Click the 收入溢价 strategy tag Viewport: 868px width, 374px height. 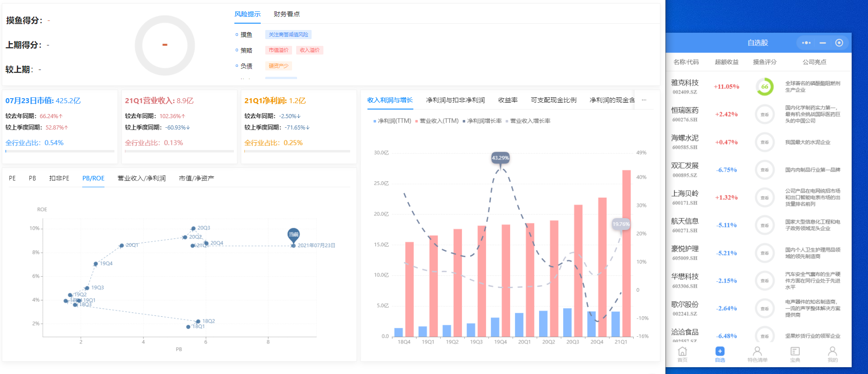coord(310,50)
